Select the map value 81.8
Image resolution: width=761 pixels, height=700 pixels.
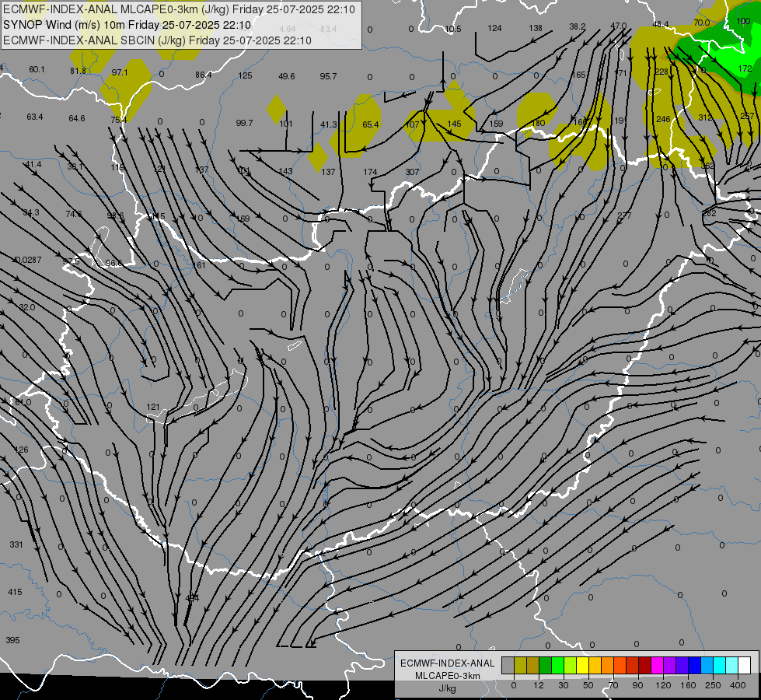pyautogui.click(x=79, y=71)
